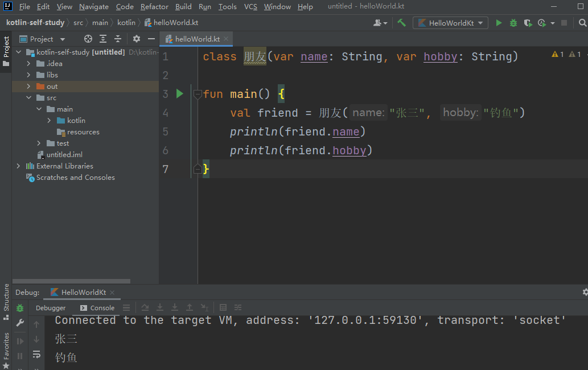The height and width of the screenshot is (370, 588).
Task: Click Resume Program in debug sidebar
Action: (20, 341)
